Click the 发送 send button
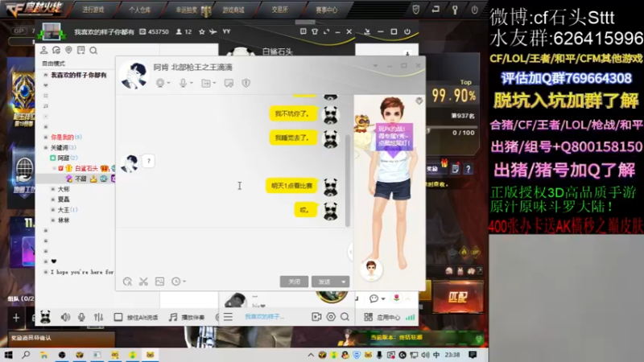The height and width of the screenshot is (362, 644). [x=324, y=282]
